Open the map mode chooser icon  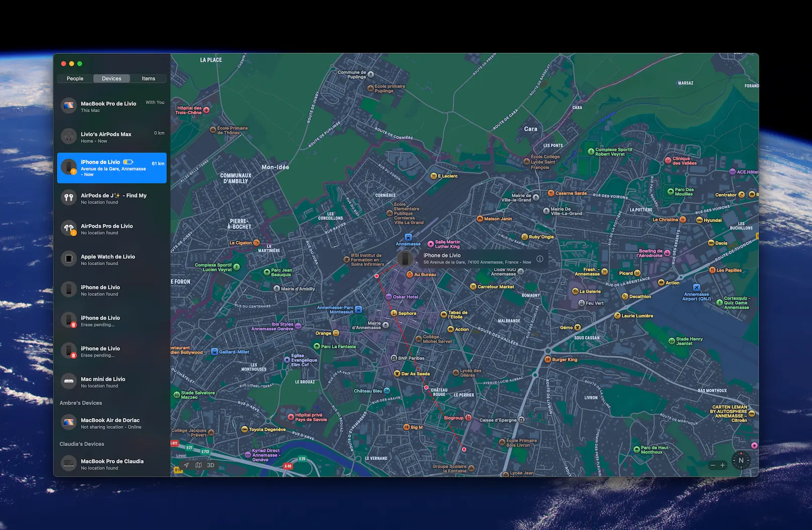[198, 465]
